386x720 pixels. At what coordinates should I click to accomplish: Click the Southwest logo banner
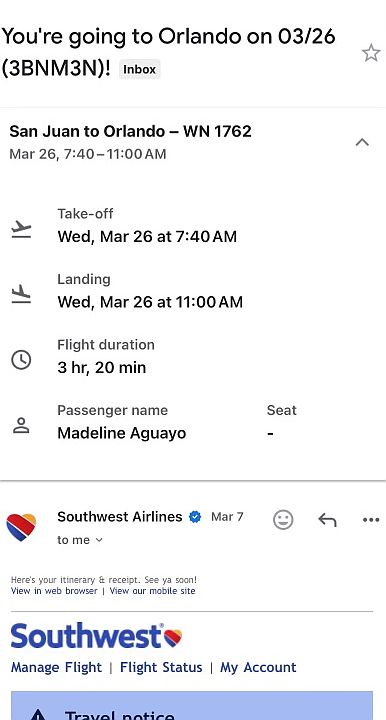96,636
